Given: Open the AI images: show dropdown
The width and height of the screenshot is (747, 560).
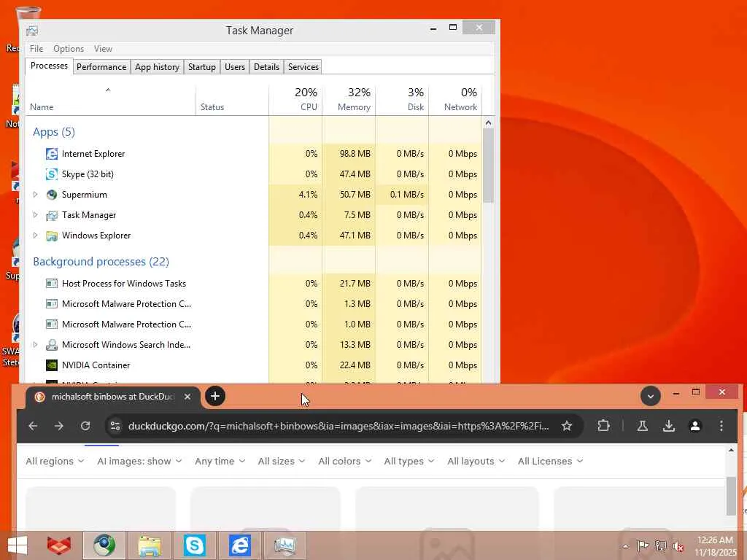Looking at the screenshot, I should pyautogui.click(x=139, y=462).
